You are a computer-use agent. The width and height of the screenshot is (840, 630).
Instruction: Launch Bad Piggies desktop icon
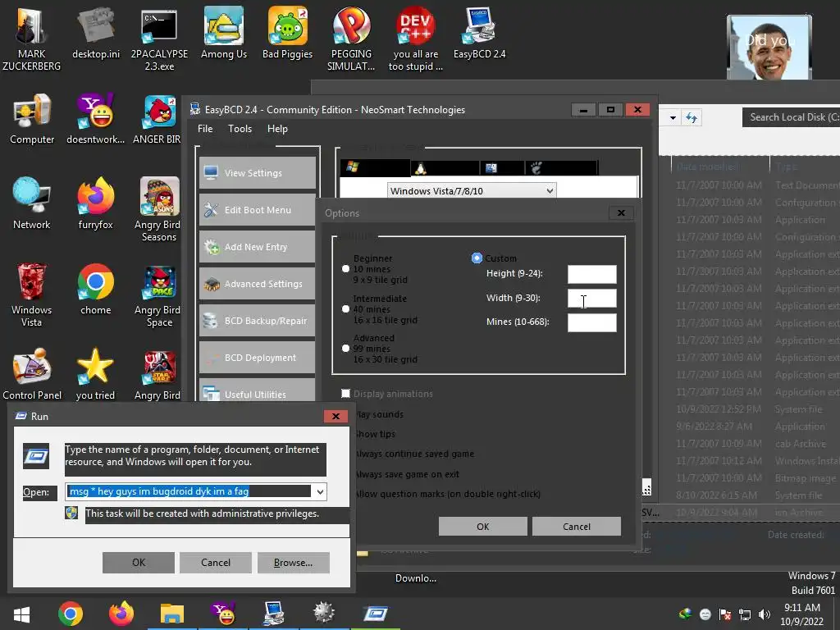click(x=288, y=33)
